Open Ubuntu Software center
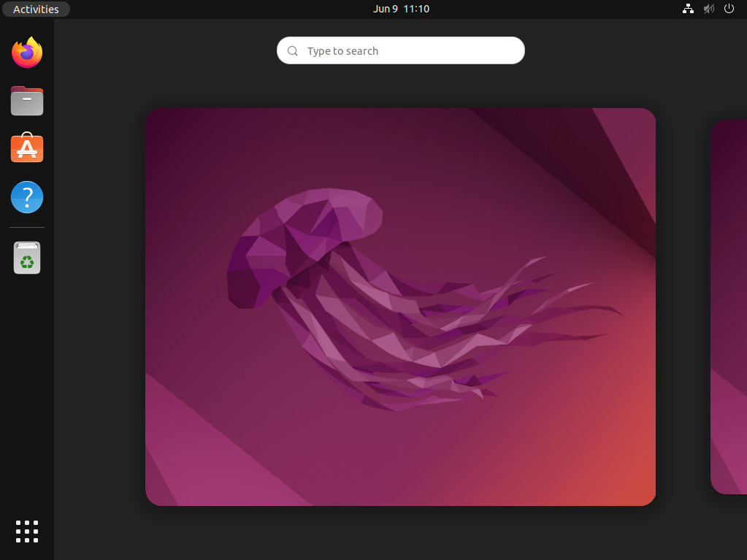The width and height of the screenshot is (747, 560). tap(26, 148)
